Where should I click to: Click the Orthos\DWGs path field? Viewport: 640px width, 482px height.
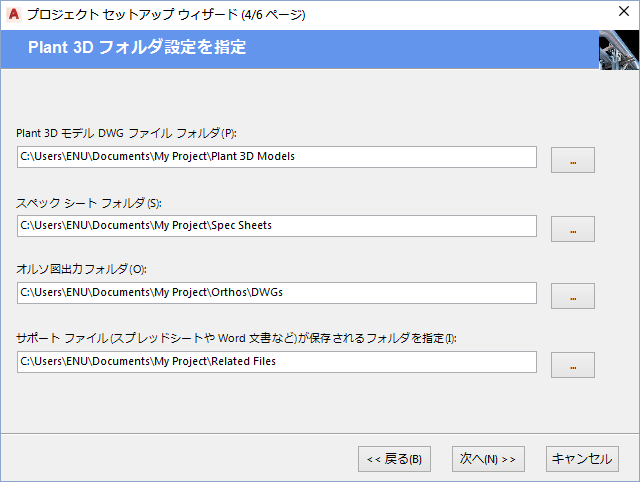[277, 293]
